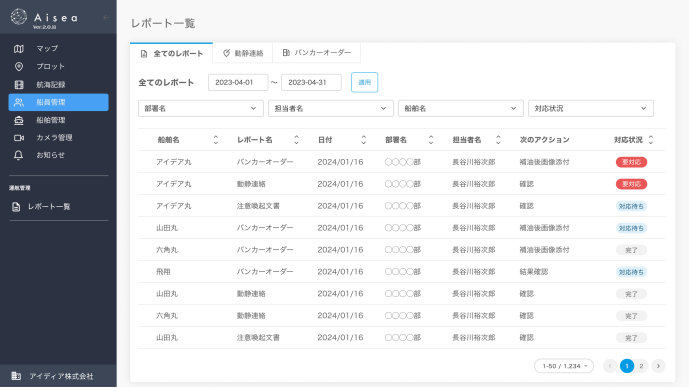Image resolution: width=689 pixels, height=391 pixels.
Task: Click 要対応 badge in first バンカーオーダー row
Action: click(x=631, y=162)
